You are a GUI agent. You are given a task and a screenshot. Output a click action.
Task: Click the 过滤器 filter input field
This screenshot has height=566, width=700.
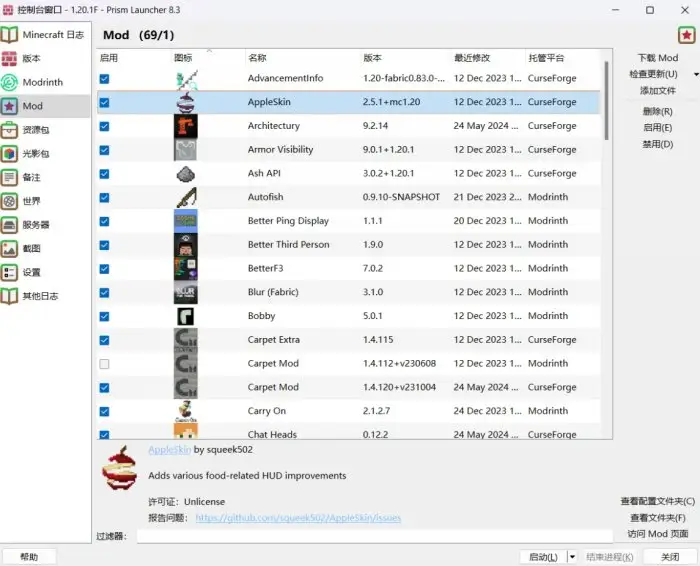[374, 537]
